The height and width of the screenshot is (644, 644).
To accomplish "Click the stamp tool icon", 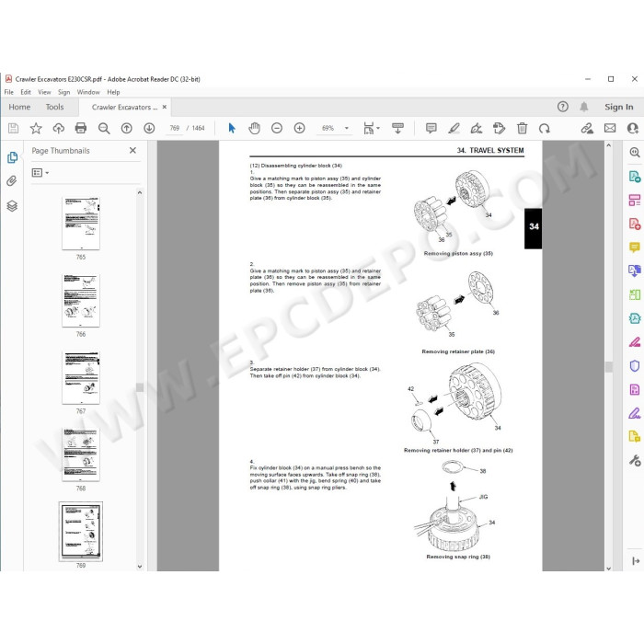I will click(x=499, y=129).
